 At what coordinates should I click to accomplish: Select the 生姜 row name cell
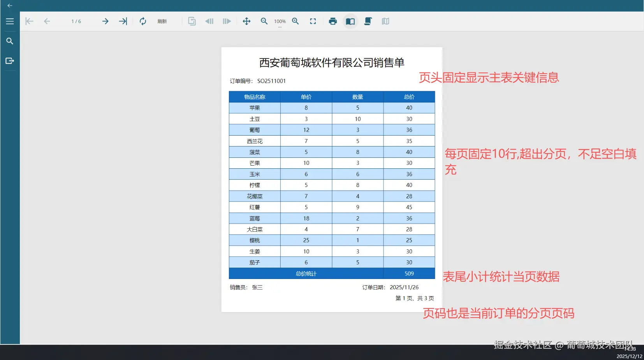point(255,252)
